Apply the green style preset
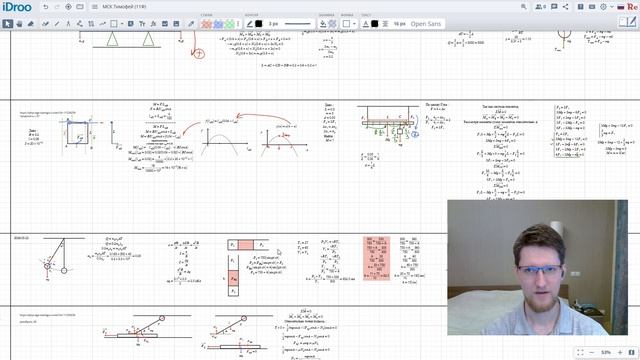Image resolution: width=640 pixels, height=360 pixels. pos(230,24)
